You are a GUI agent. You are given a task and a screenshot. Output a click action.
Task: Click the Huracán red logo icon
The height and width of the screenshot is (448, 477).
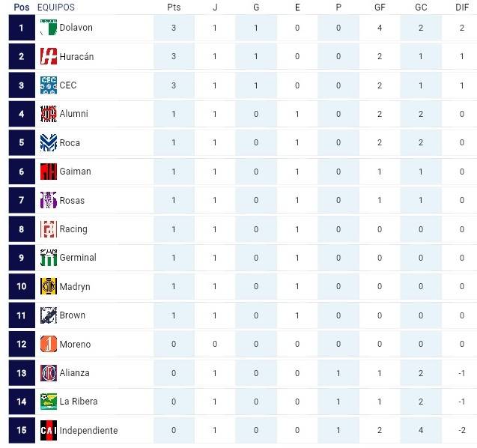(x=49, y=56)
